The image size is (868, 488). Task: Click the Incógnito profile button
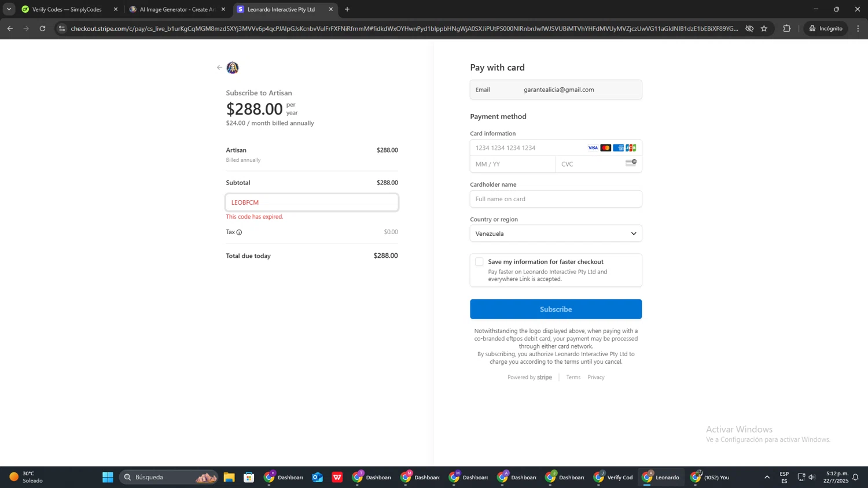coord(826,28)
